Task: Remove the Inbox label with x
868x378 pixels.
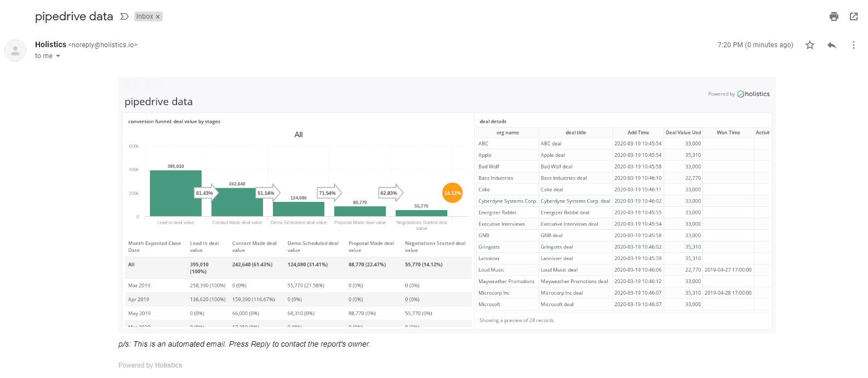Action: 158,17
